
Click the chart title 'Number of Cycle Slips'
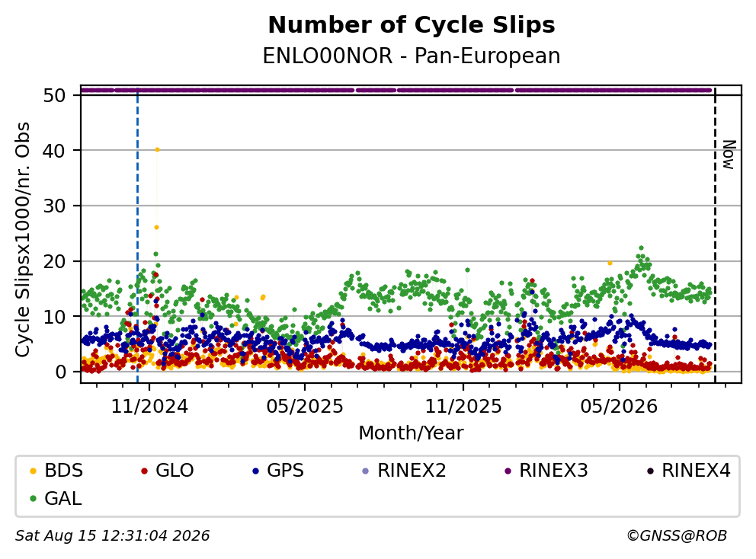[x=412, y=25]
